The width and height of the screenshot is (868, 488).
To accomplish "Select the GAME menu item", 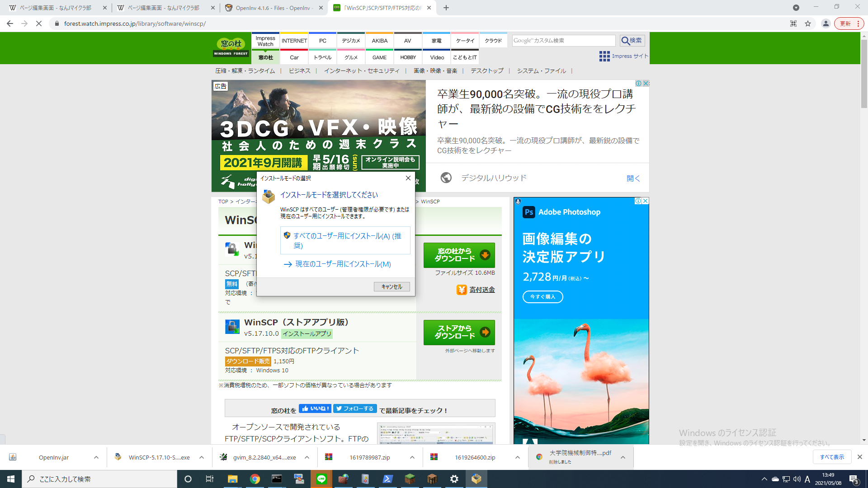I will pyautogui.click(x=380, y=57).
